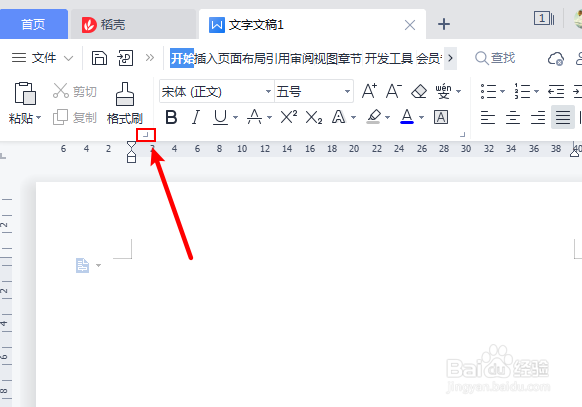Center align text
The image size is (582, 407).
point(513,118)
